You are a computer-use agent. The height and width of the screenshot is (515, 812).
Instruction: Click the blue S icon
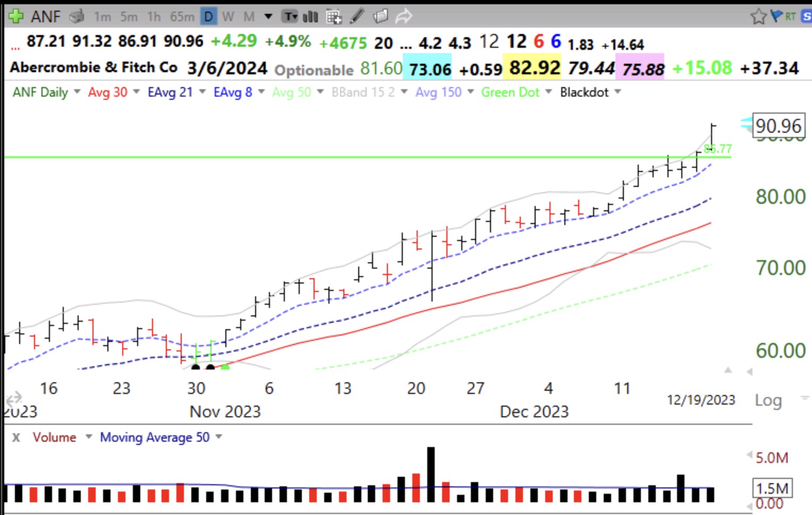(806, 16)
